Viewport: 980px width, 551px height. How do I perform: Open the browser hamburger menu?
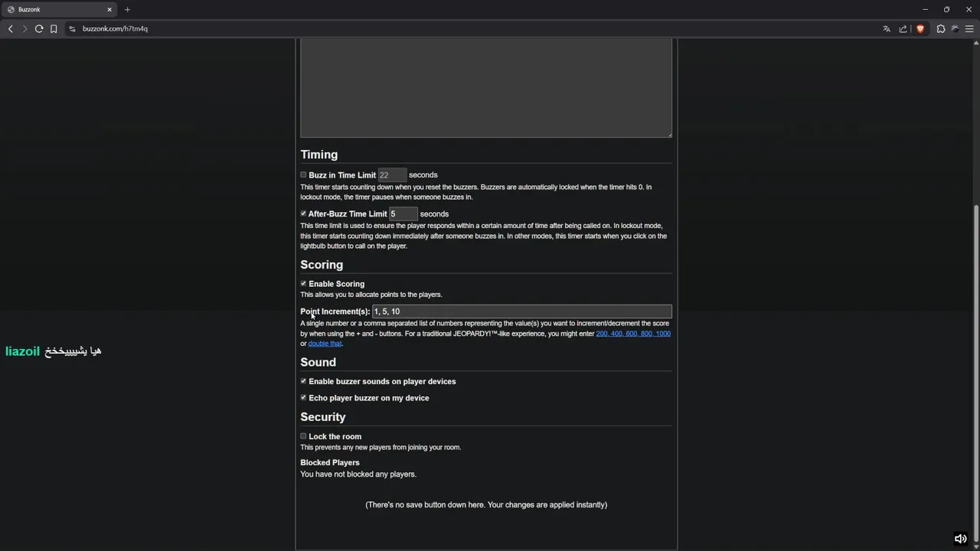(969, 29)
